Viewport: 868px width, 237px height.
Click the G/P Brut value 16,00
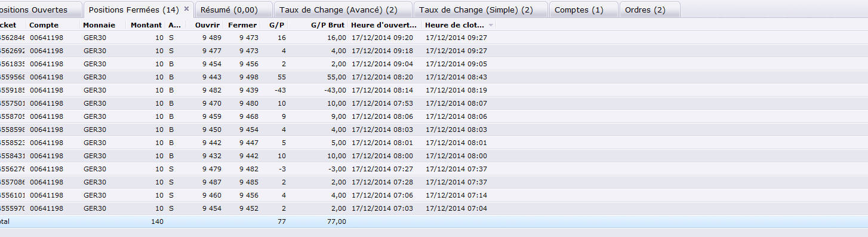coord(336,38)
